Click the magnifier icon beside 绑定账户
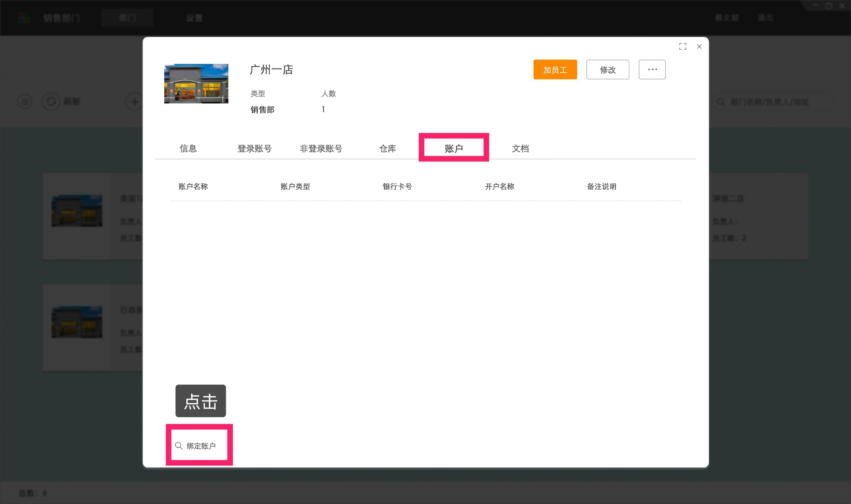This screenshot has width=851, height=504. point(178,445)
